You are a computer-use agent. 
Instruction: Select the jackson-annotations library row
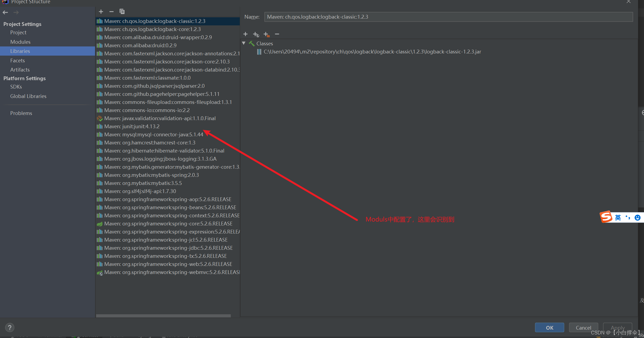pyautogui.click(x=167, y=53)
